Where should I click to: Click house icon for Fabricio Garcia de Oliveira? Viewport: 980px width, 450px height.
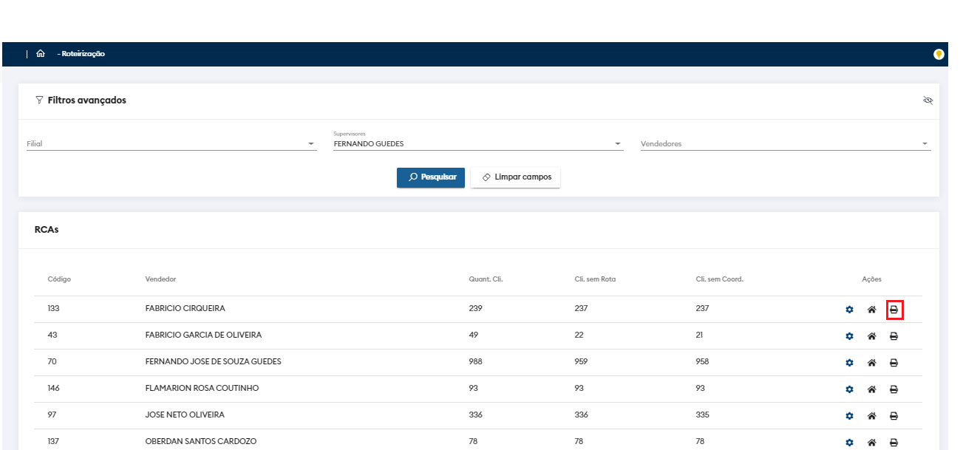[x=871, y=336]
